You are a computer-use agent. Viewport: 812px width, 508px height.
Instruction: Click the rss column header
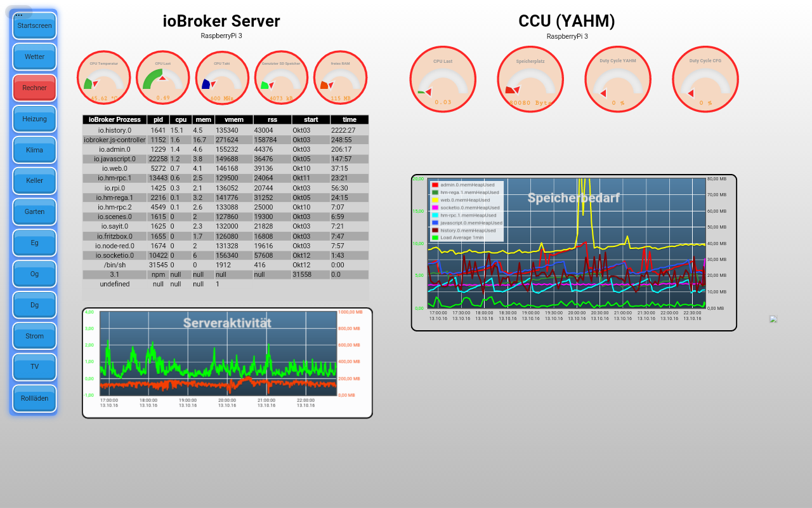coord(273,119)
